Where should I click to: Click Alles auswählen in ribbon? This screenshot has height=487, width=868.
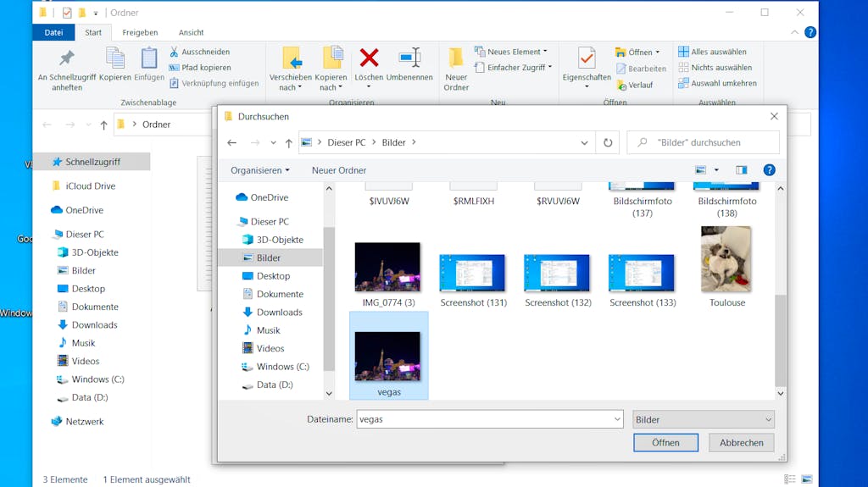[x=712, y=52]
